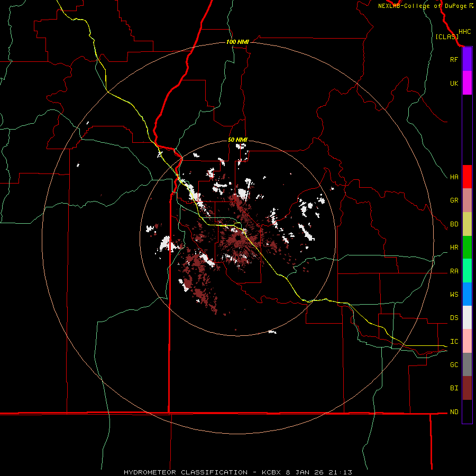Click the BD legend label
The image size is (476, 476).
click(x=454, y=224)
